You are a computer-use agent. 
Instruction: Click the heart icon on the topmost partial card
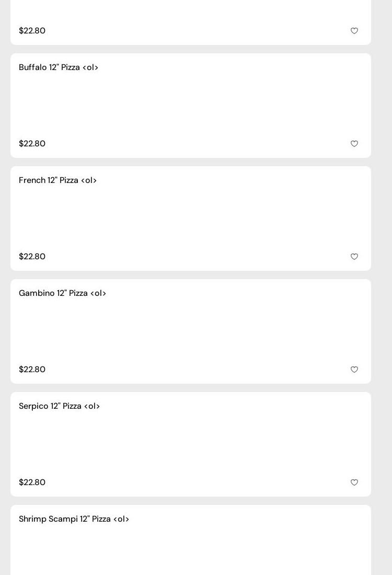click(354, 31)
